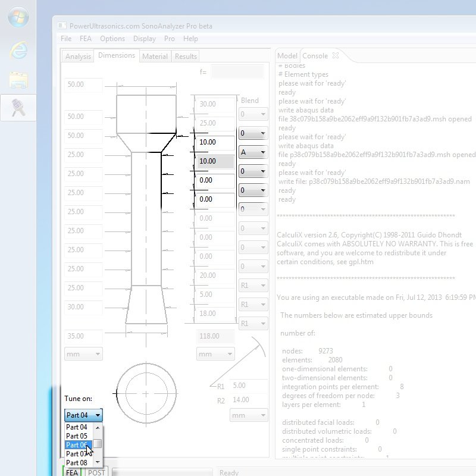Open the Windows Start menu orb
The image size is (476, 476).
tap(18, 17)
